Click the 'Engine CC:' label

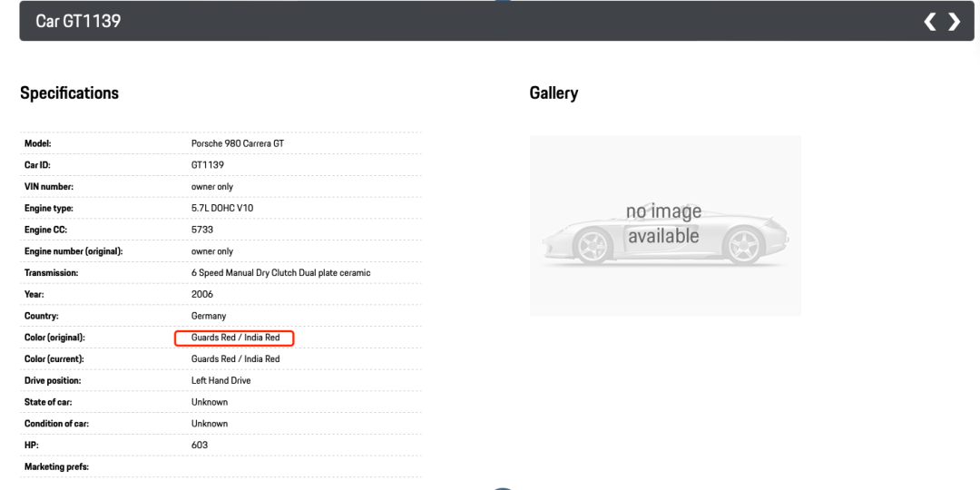tap(45, 230)
